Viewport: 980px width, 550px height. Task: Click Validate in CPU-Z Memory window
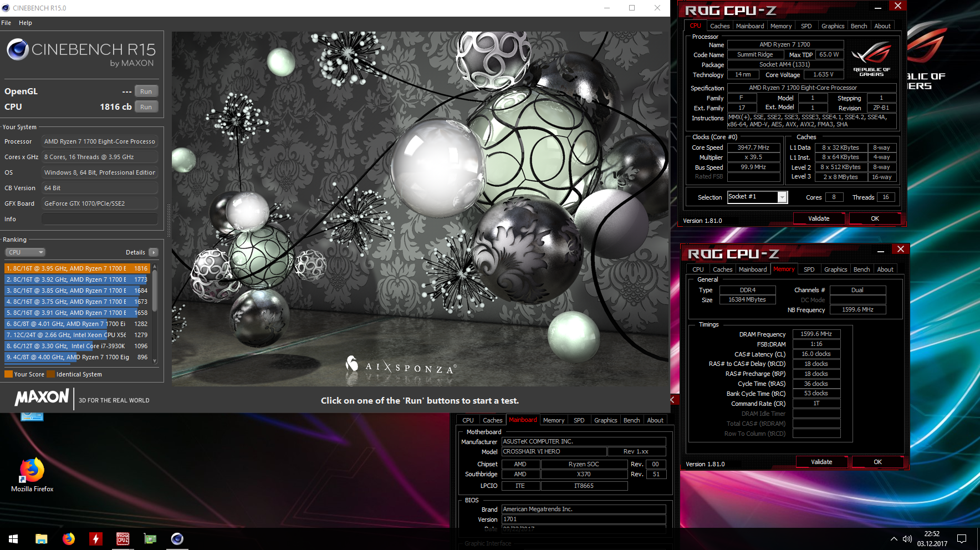(821, 462)
